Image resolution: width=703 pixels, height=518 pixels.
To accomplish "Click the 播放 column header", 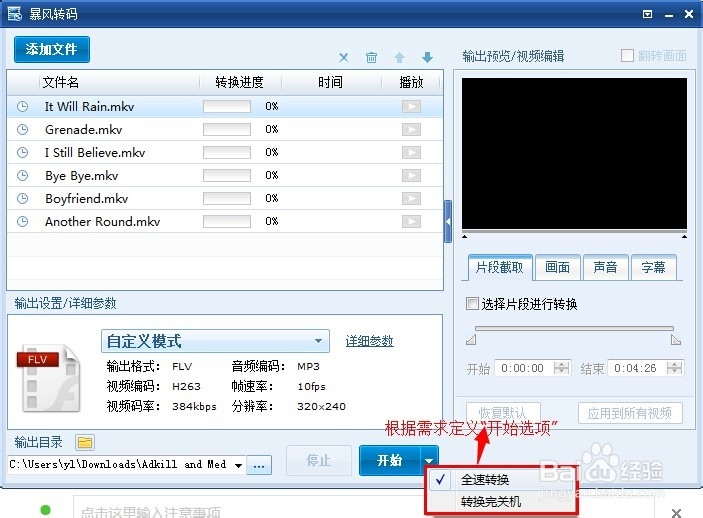I will pos(411,82).
